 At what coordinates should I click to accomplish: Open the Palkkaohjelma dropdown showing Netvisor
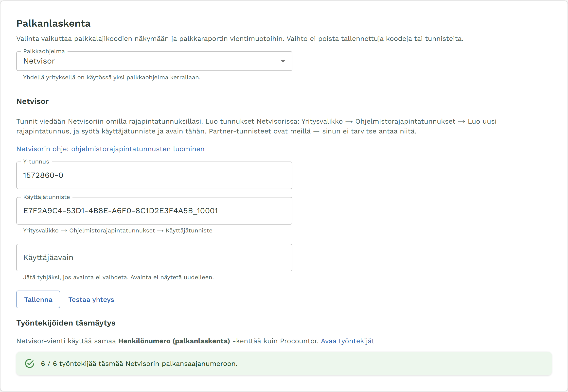tap(154, 61)
